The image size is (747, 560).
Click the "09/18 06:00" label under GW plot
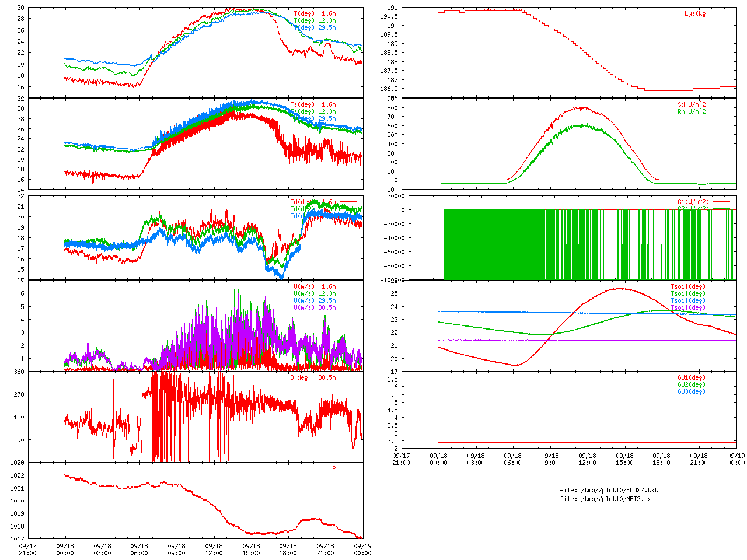click(x=512, y=459)
